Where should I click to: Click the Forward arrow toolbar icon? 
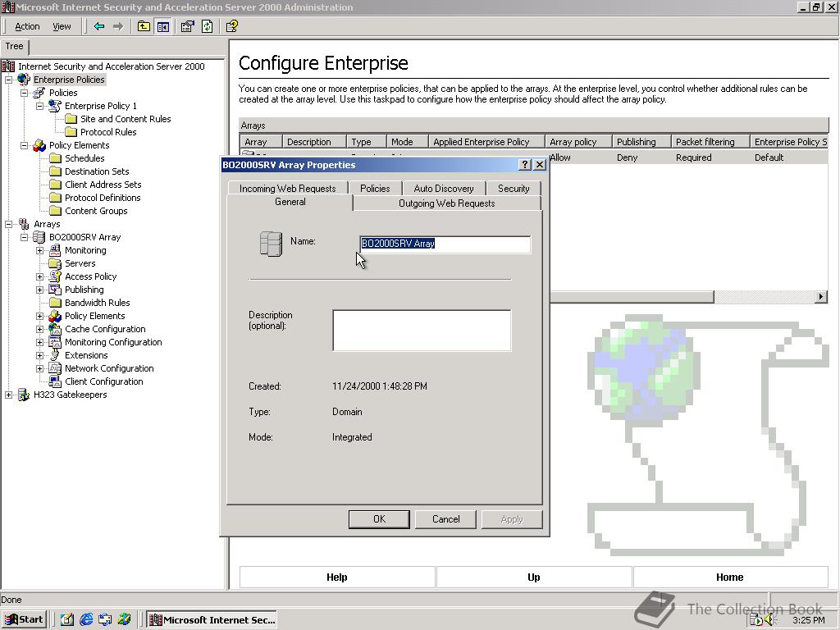point(118,26)
